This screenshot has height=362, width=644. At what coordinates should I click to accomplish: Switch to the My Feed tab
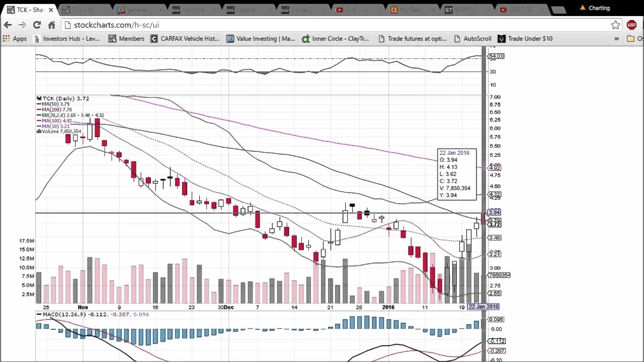413,10
